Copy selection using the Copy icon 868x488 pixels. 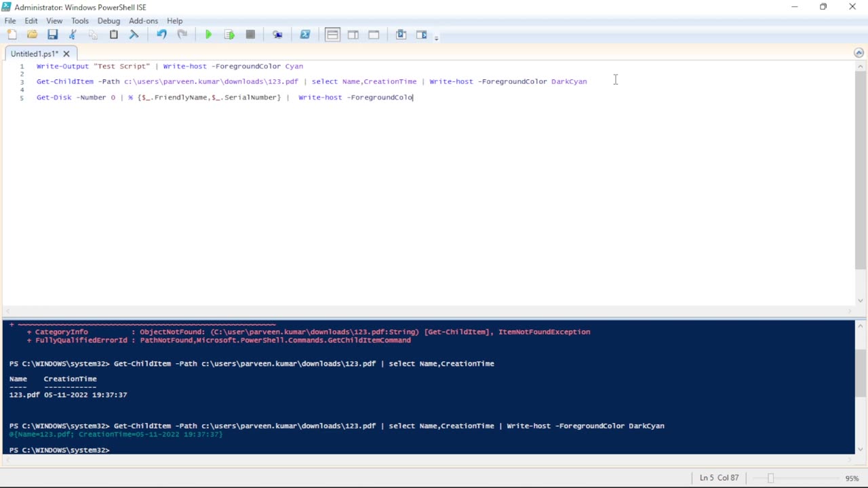point(93,35)
